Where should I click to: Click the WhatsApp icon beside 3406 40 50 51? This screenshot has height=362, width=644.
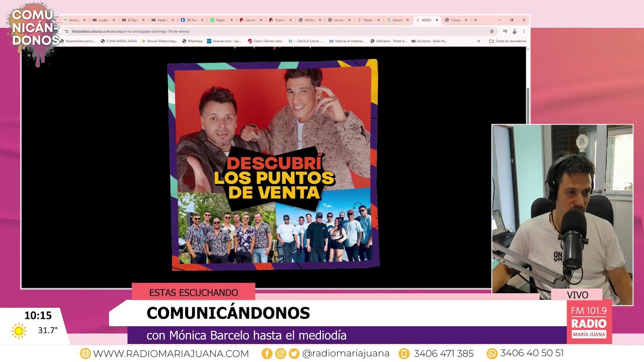click(492, 353)
